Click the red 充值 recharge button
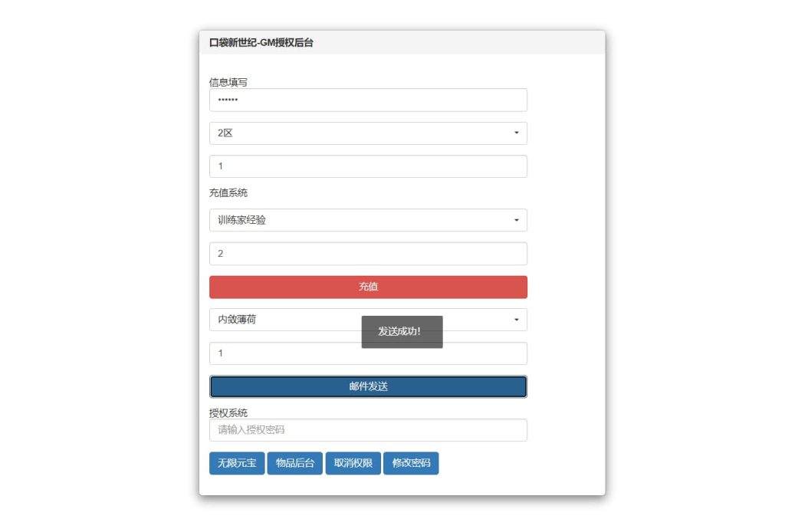 (x=368, y=286)
